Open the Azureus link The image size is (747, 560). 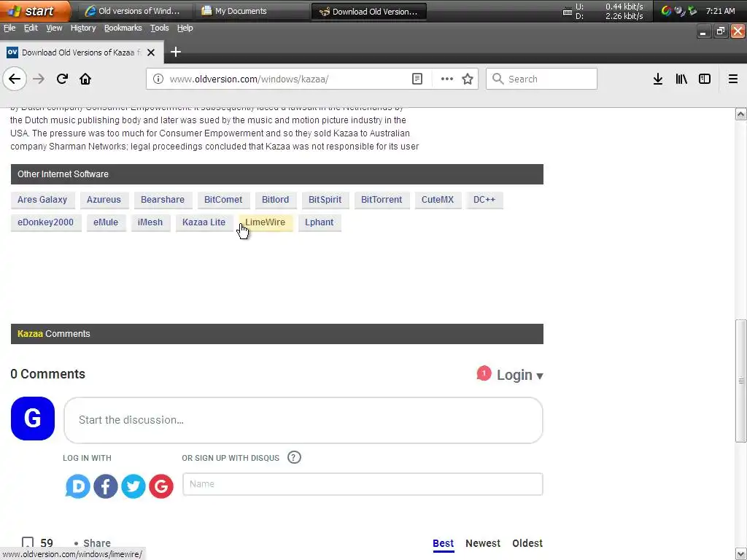[104, 200]
